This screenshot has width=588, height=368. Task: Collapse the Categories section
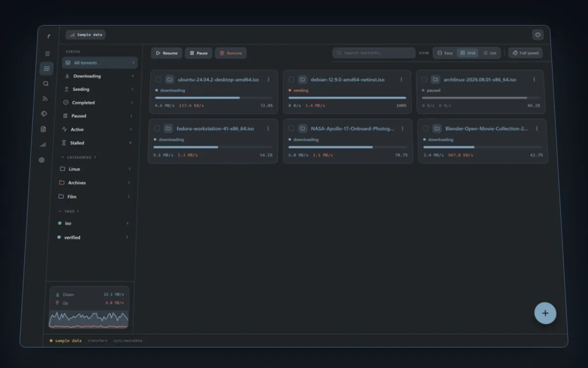pyautogui.click(x=78, y=157)
